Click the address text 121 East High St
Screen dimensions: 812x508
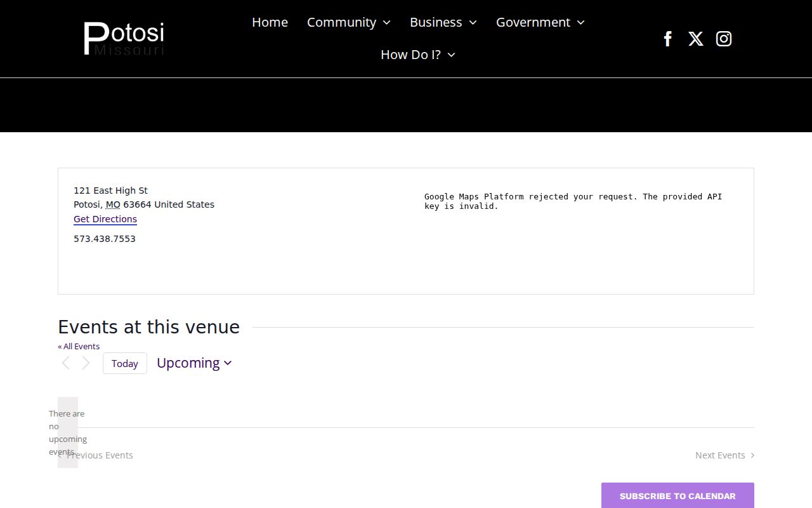pos(111,190)
